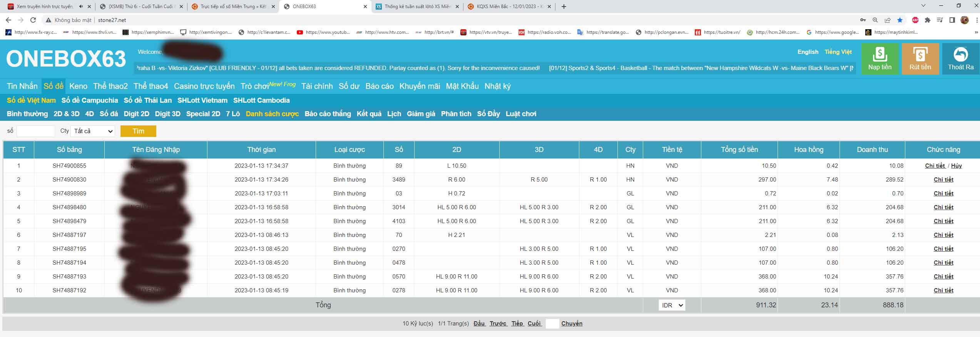Viewport: 980px width, 337px height.
Task: Open the tab search chevron
Action: (923, 6)
